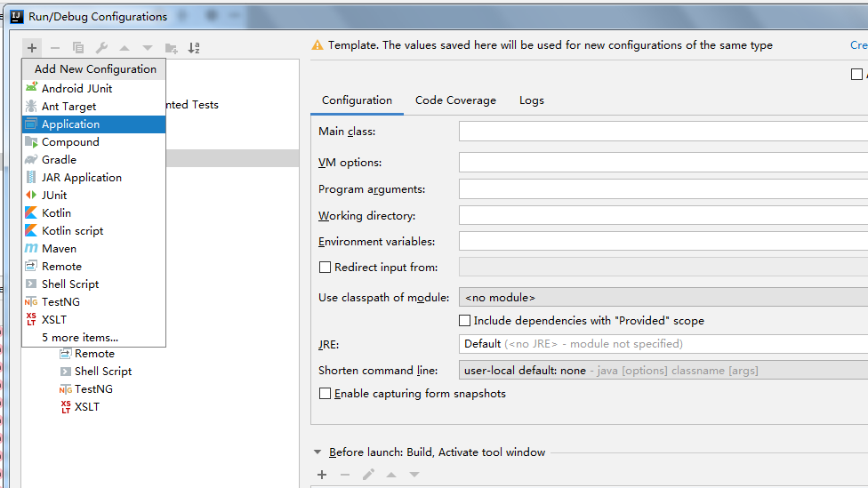Choose Maven configuration type
868x488 pixels.
coord(93,248)
